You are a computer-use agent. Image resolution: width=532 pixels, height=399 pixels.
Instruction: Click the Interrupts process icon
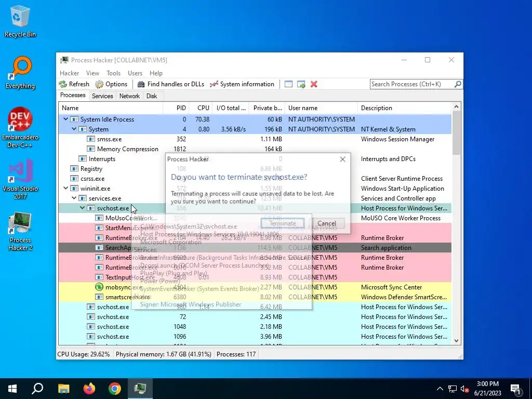pyautogui.click(x=83, y=159)
